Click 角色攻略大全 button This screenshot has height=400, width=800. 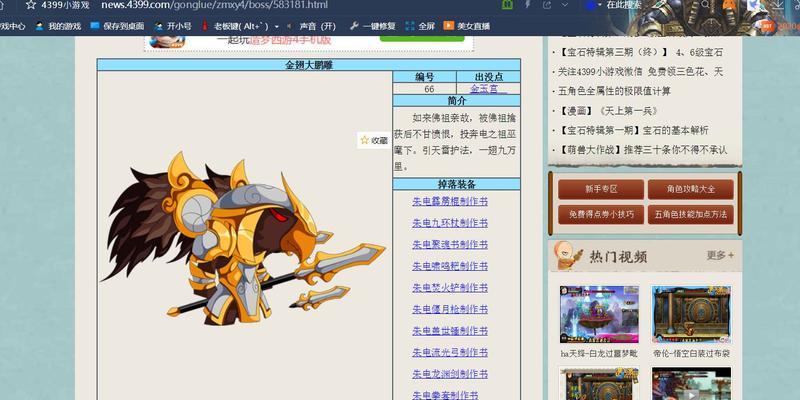[691, 189]
